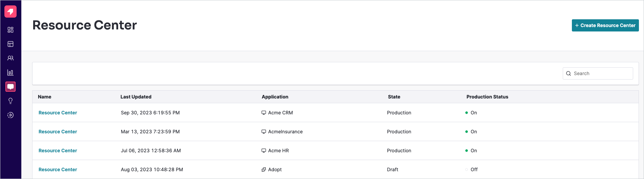This screenshot has width=644, height=179.
Task: Open the bar chart analytics icon in the sidebar
Action: [10, 72]
